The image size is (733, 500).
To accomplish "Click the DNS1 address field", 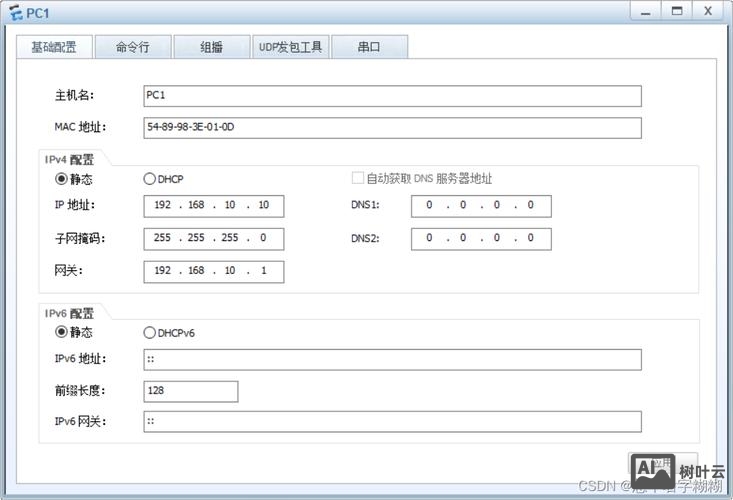I will 481,206.
